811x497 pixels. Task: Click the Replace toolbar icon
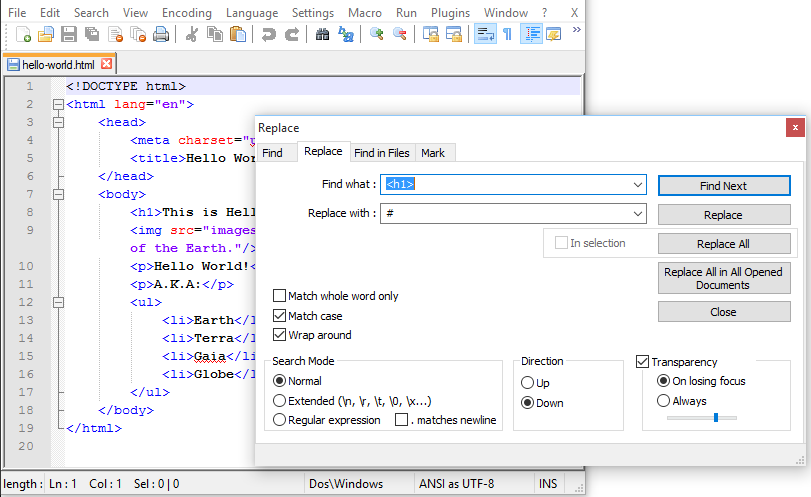click(346, 34)
